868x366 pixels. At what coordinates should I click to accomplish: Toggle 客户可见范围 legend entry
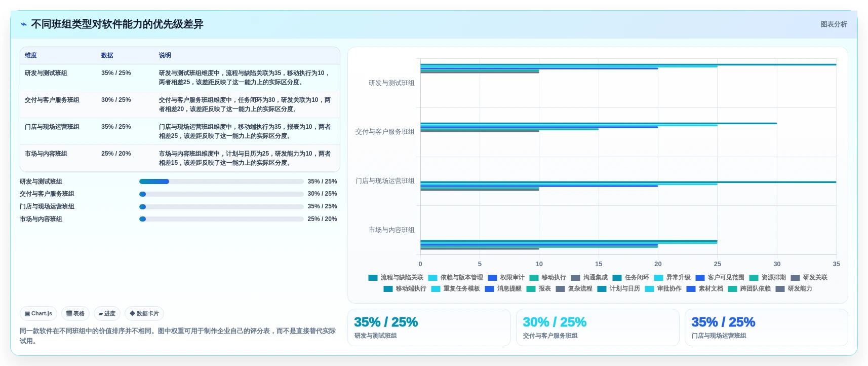[x=720, y=278]
